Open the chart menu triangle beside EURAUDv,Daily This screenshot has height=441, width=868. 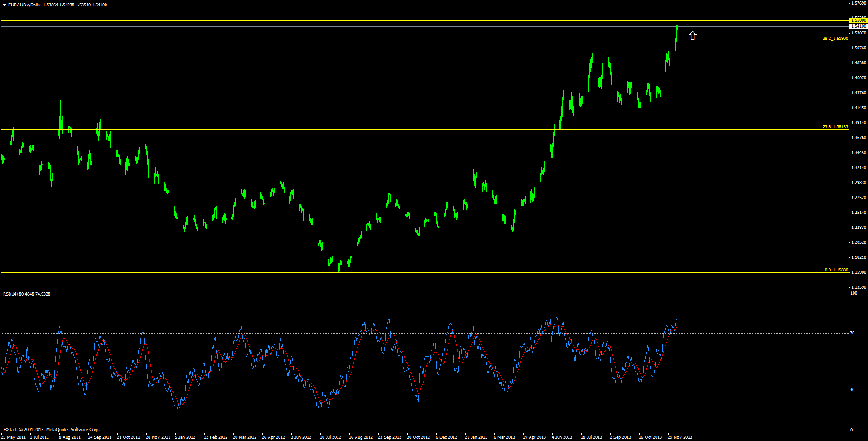tap(5, 5)
